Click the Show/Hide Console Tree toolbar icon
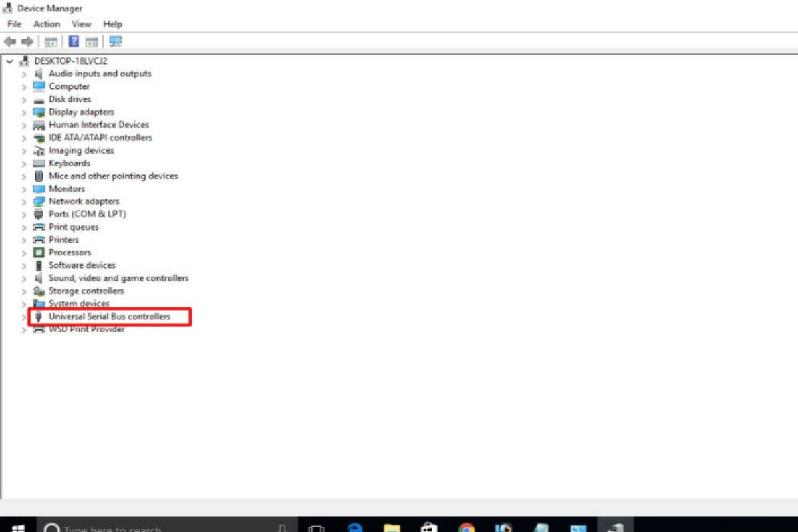Viewport: 798px width, 532px height. point(51,42)
